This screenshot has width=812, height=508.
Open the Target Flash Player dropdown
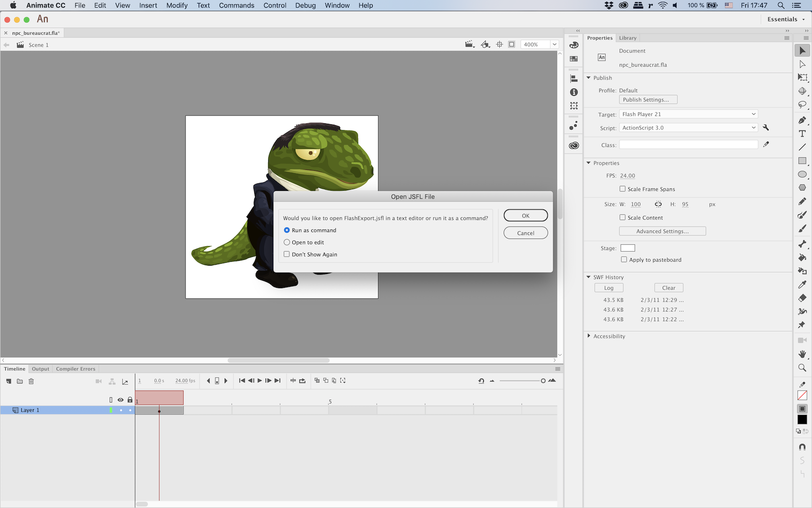688,114
